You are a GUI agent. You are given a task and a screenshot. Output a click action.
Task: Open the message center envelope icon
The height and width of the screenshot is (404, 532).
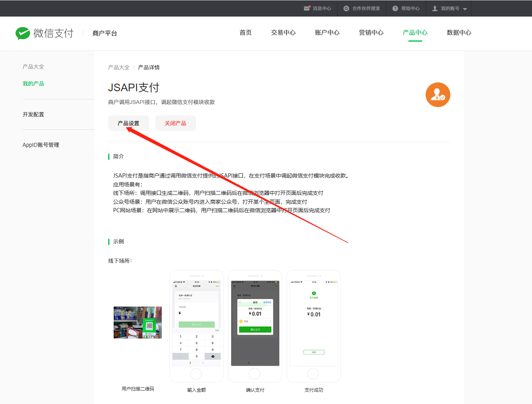click(x=307, y=8)
